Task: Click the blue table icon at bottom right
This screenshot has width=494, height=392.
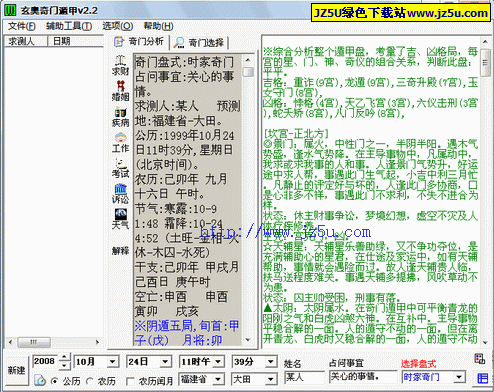Action: coord(482,378)
